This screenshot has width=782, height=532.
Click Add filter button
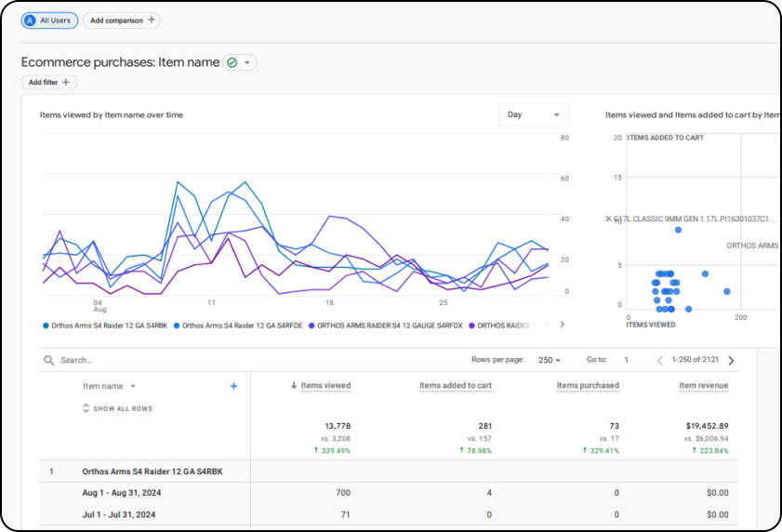(x=49, y=83)
